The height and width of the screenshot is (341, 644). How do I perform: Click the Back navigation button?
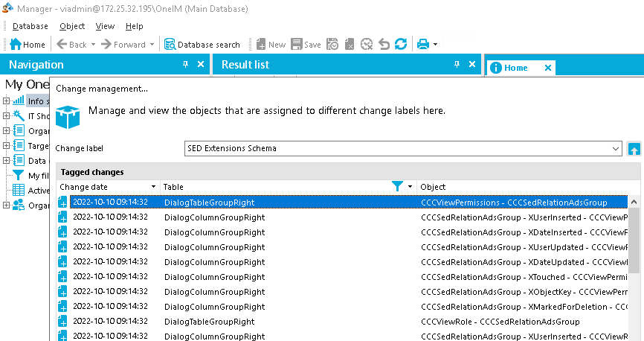[72, 45]
